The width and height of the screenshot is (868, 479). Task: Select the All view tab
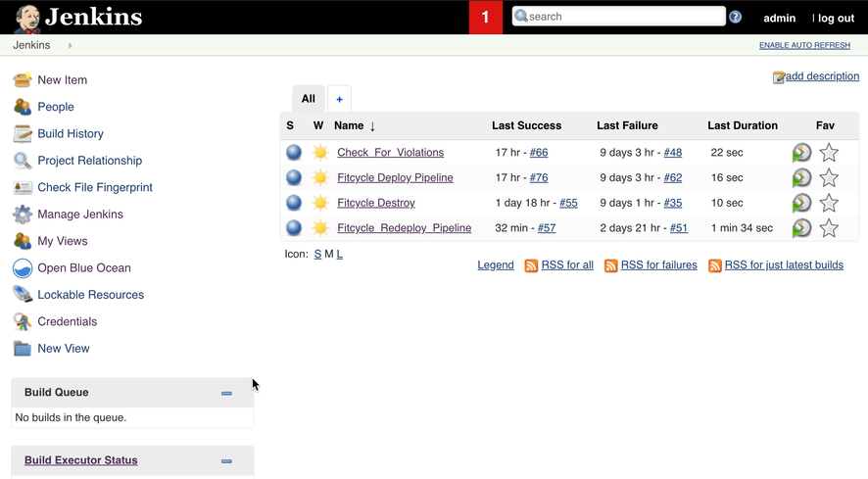309,99
